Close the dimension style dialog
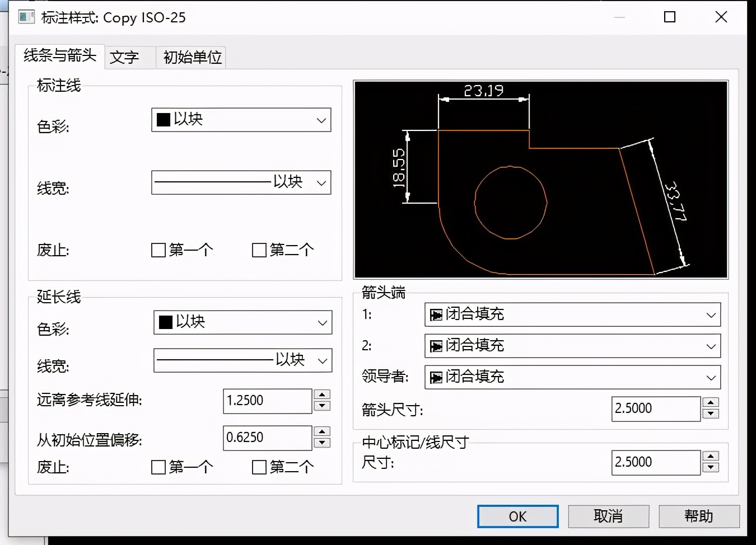 pyautogui.click(x=721, y=17)
